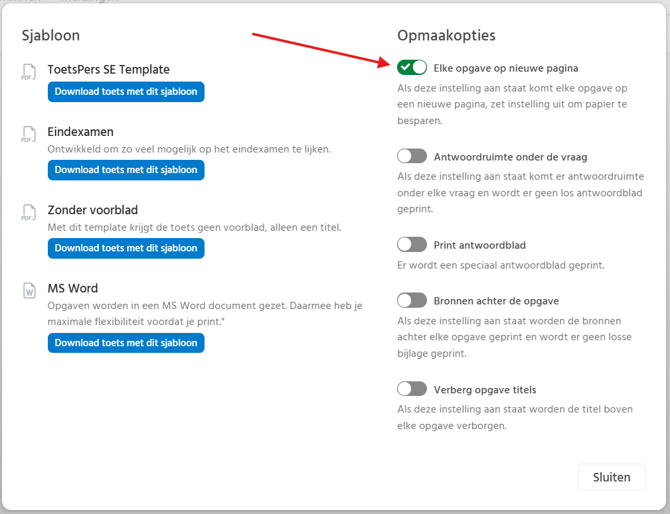Click the Word document icon beside MS Word

(x=29, y=290)
